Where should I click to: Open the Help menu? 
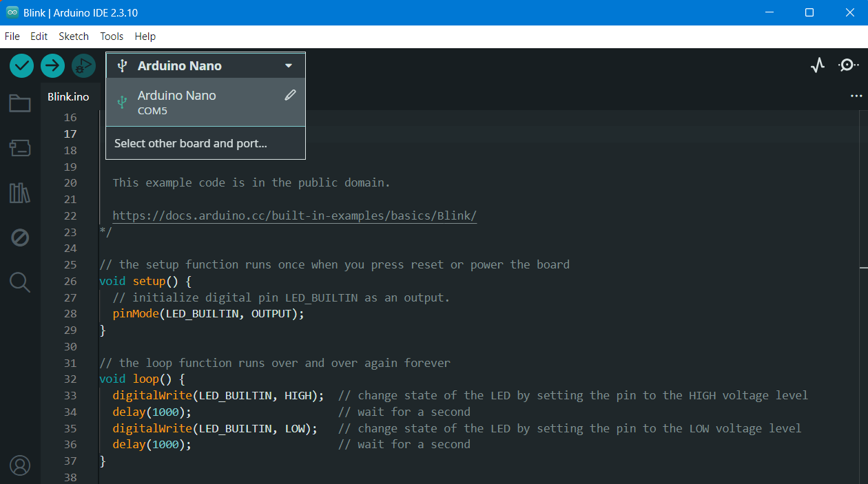coord(145,36)
